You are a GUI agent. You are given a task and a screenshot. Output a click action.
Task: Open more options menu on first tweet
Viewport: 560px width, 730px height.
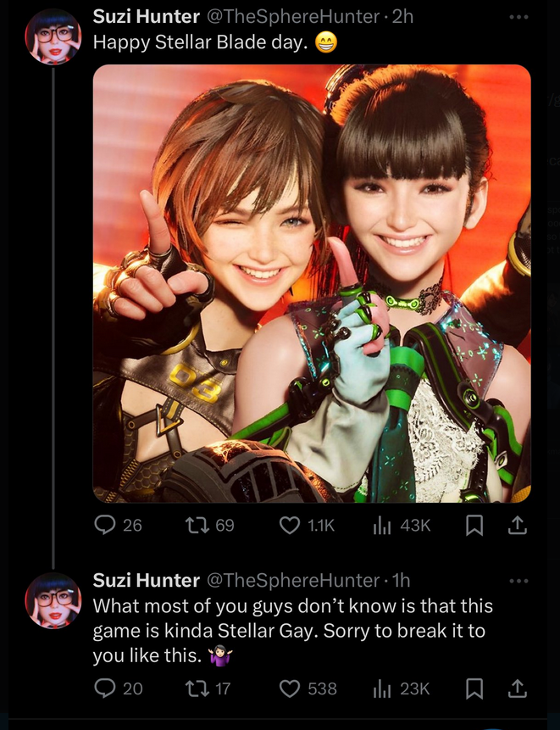coord(518,17)
